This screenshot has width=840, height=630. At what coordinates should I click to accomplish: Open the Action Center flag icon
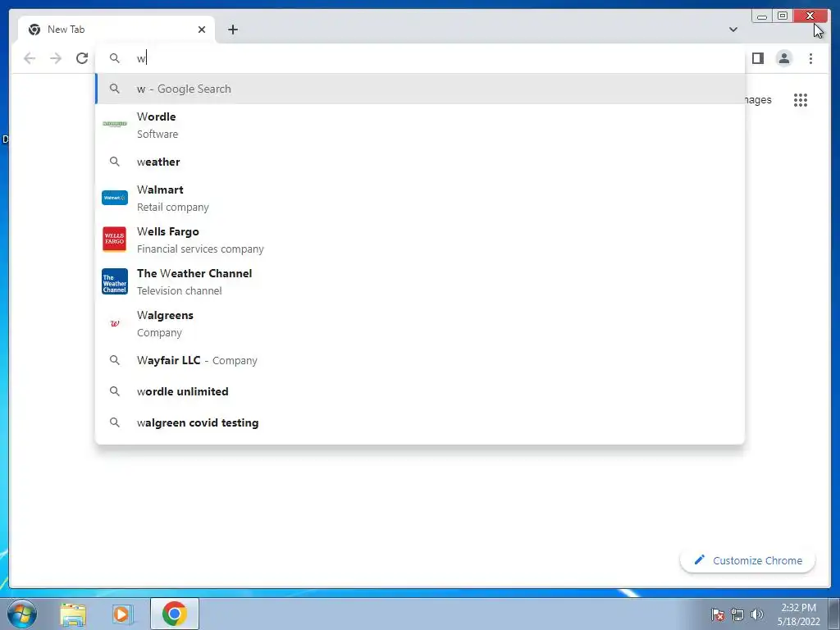point(718,614)
